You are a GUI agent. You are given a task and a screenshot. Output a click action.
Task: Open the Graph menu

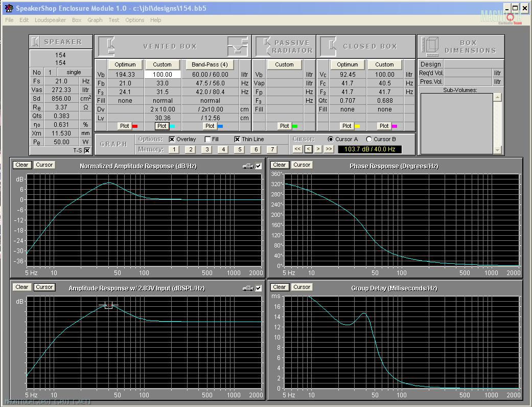95,20
